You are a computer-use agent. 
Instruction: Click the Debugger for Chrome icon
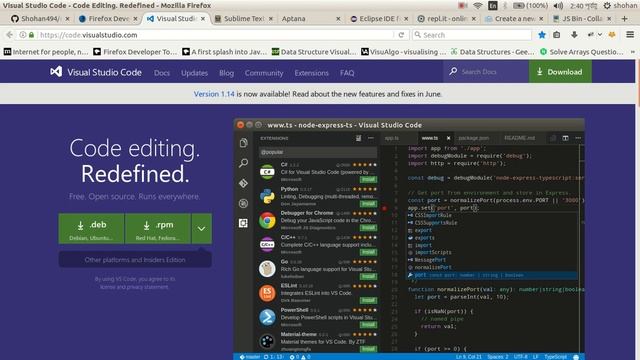pos(267,220)
